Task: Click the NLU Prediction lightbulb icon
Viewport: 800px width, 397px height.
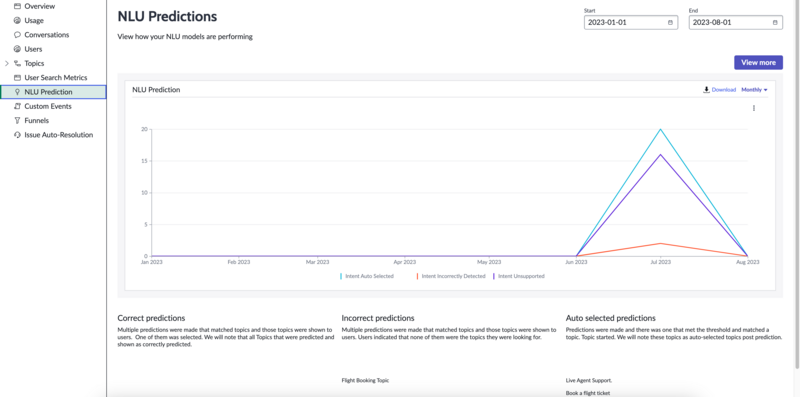Action: coord(17,92)
